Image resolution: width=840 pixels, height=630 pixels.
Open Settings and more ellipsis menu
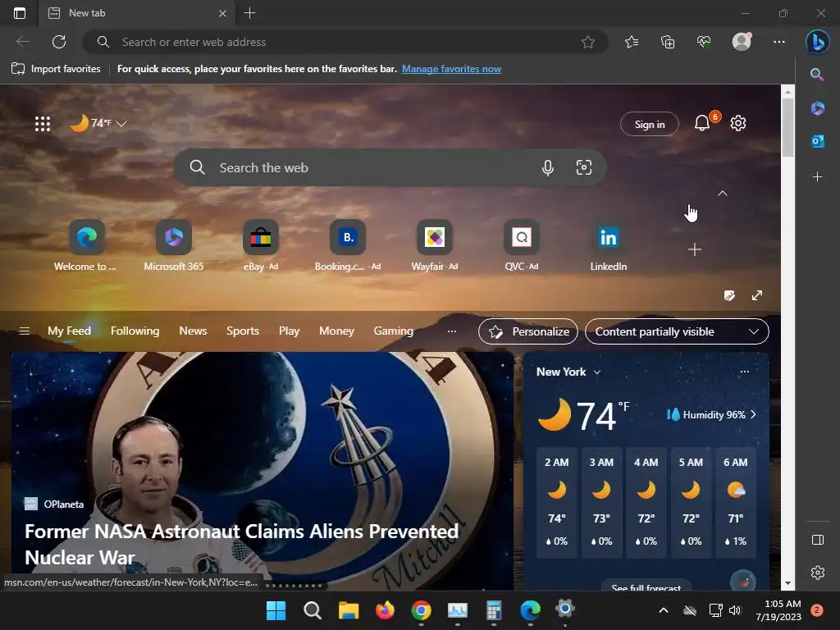click(779, 42)
